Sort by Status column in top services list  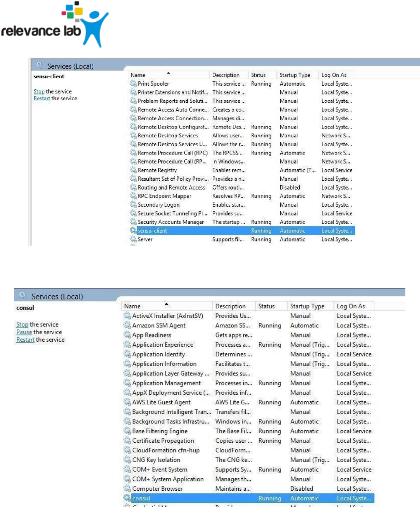pos(262,75)
